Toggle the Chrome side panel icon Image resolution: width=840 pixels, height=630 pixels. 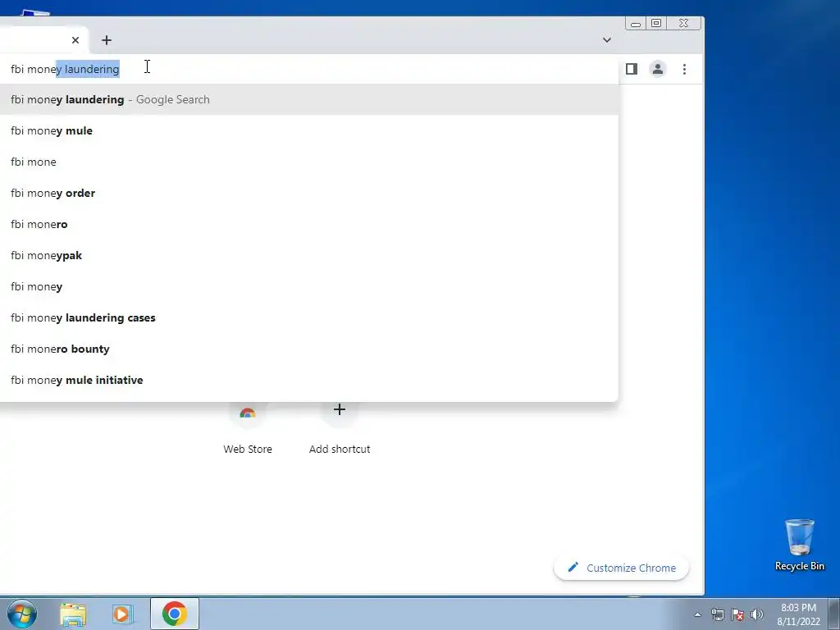click(x=631, y=69)
